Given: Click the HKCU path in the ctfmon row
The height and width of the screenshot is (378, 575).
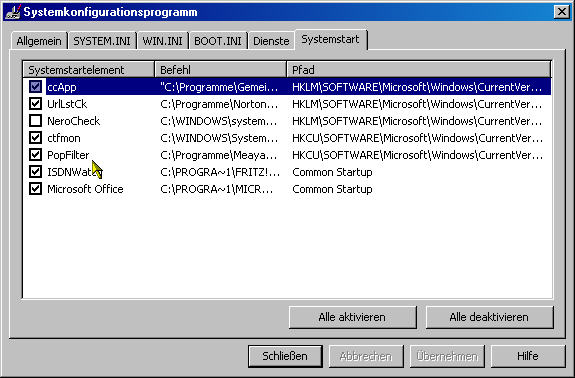Looking at the screenshot, I should click(417, 138).
